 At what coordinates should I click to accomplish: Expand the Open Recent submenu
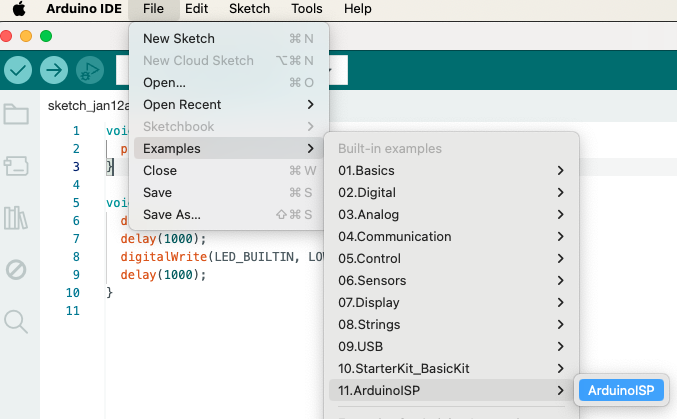pos(229,105)
